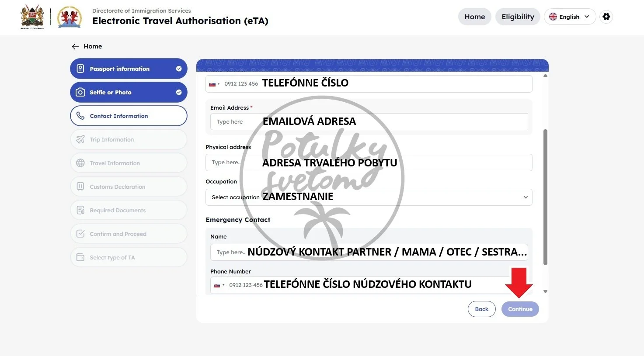Click the Emergency Contact Phone Number field

pos(369,285)
